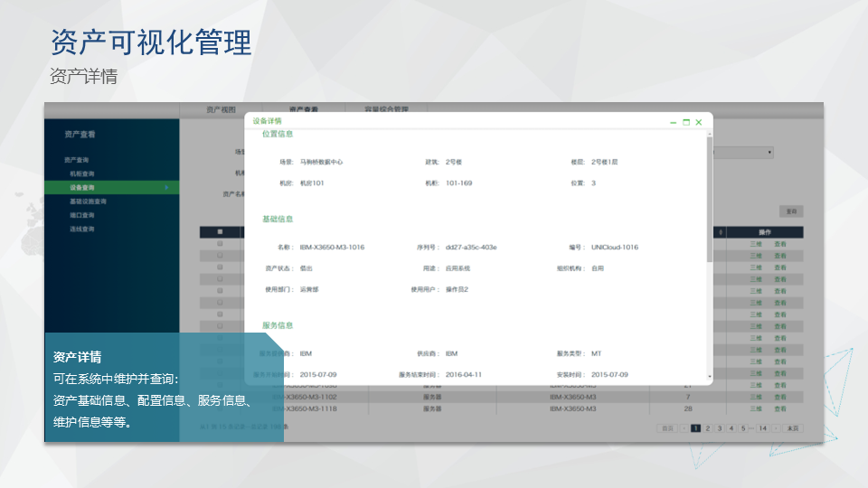
Task: Open the partially hidden dropdown at the top right
Action: click(x=743, y=152)
